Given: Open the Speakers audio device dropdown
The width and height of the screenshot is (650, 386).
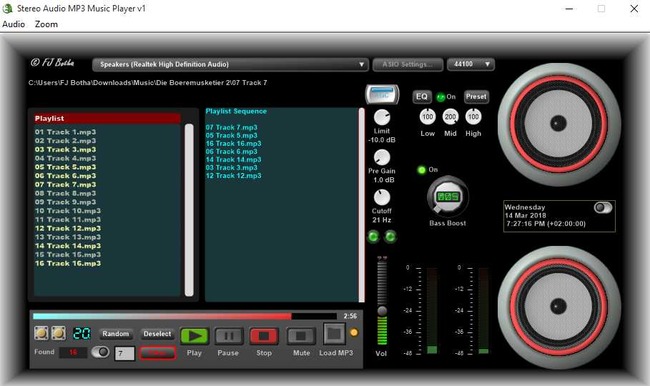Looking at the screenshot, I should 230,64.
